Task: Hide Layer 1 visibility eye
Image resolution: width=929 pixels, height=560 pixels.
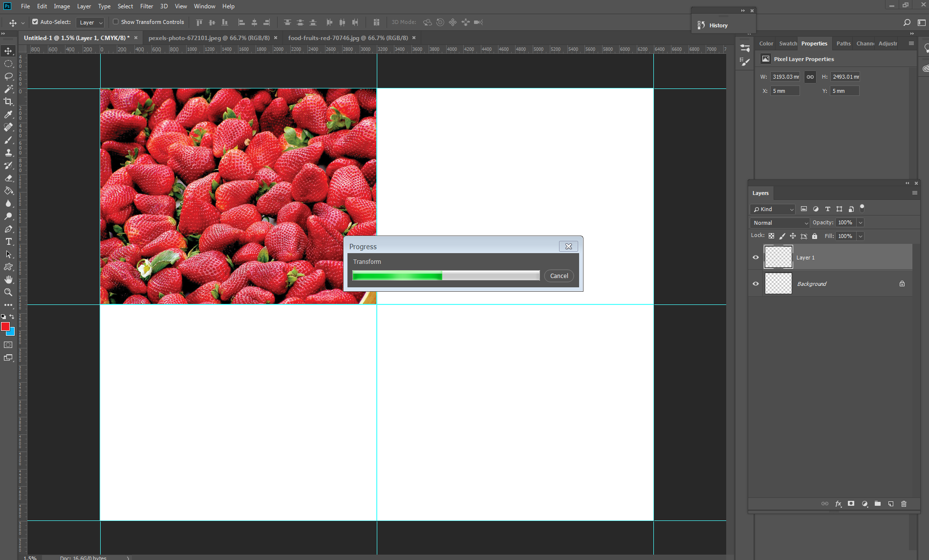Action: point(756,258)
